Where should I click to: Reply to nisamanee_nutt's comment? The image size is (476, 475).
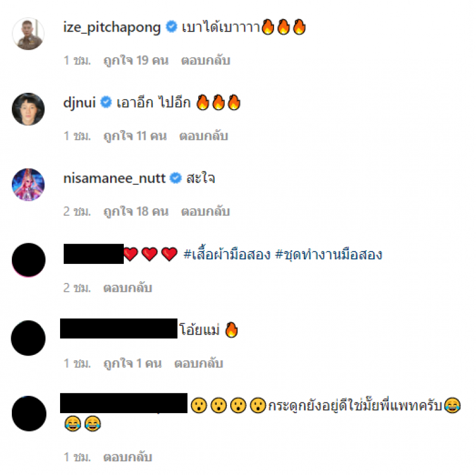(205, 212)
